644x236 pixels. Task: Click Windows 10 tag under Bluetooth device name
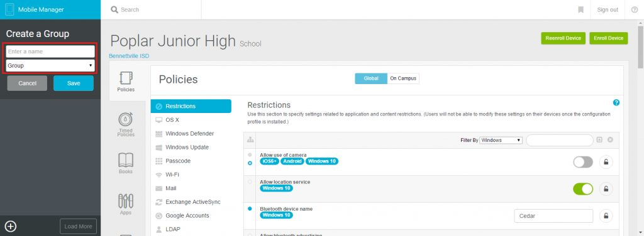[276, 215]
